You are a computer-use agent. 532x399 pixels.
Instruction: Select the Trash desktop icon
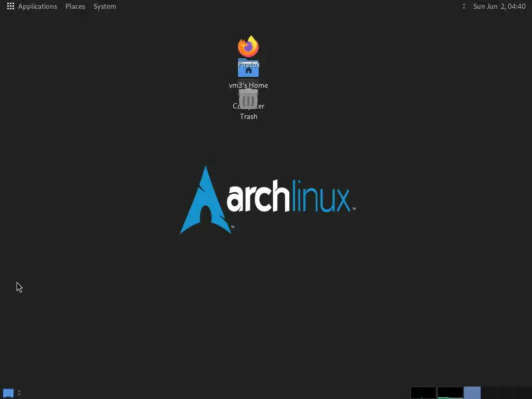(248, 99)
